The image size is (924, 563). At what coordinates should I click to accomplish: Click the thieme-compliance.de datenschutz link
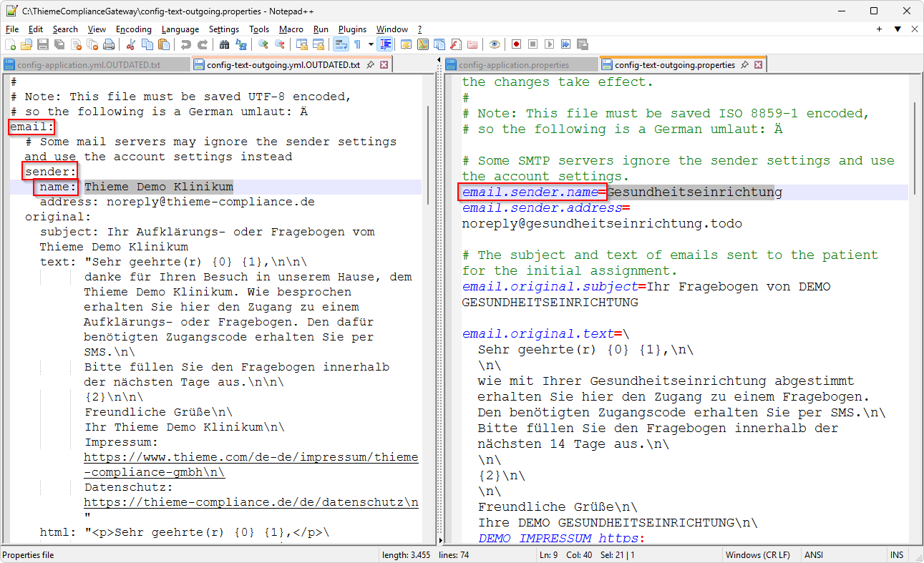(251, 502)
